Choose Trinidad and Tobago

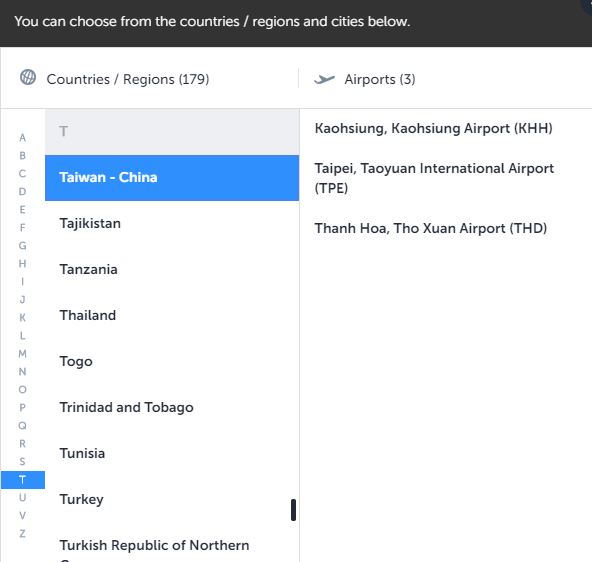point(172,408)
